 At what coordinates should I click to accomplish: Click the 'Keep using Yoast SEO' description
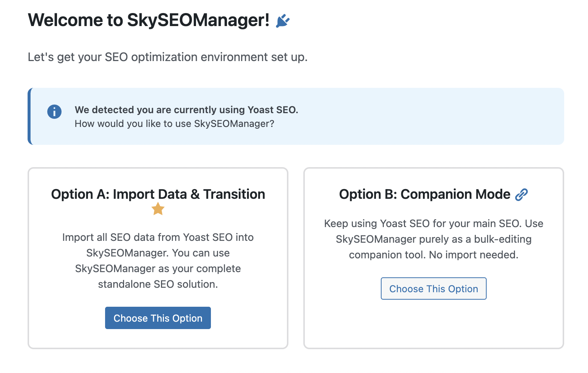[434, 239]
